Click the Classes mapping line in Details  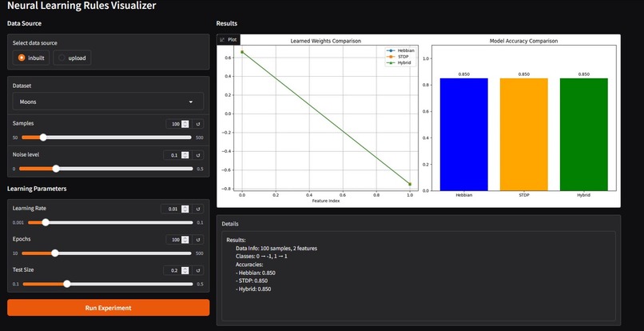tap(261, 256)
